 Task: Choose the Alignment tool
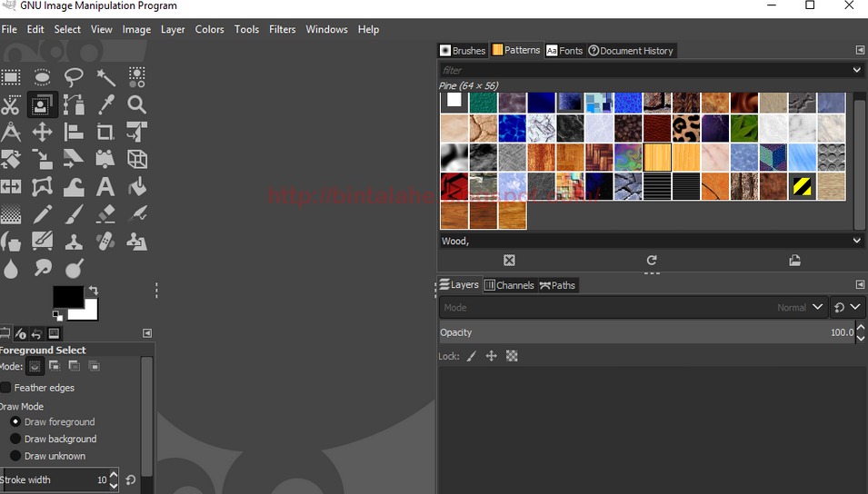[x=74, y=133]
